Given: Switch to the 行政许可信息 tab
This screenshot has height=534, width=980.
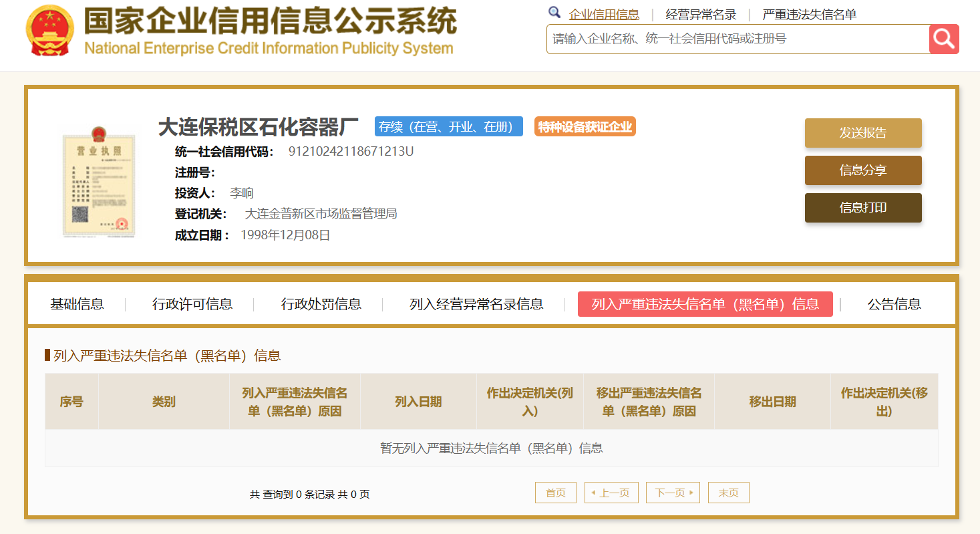Looking at the screenshot, I should pos(192,304).
